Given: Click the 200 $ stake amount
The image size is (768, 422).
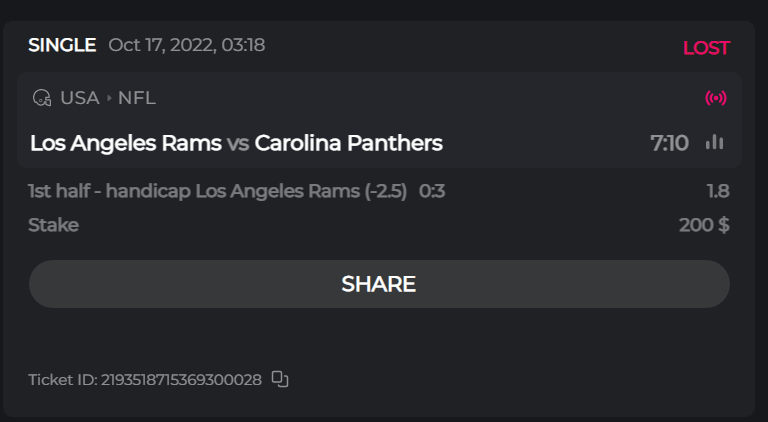Looking at the screenshot, I should tap(704, 225).
